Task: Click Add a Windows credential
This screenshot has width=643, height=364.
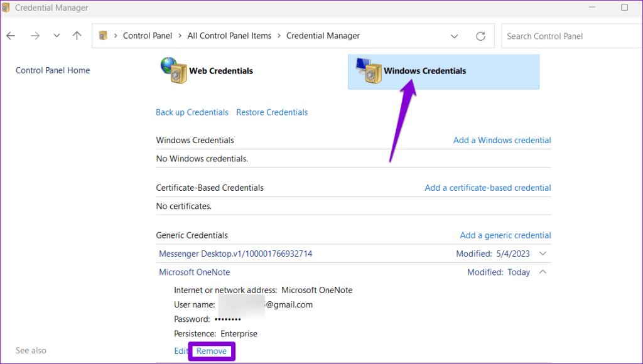Action: (x=502, y=140)
